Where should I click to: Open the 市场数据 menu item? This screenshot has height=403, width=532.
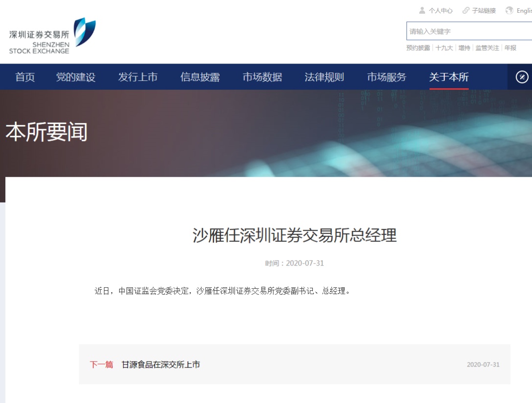click(x=262, y=77)
